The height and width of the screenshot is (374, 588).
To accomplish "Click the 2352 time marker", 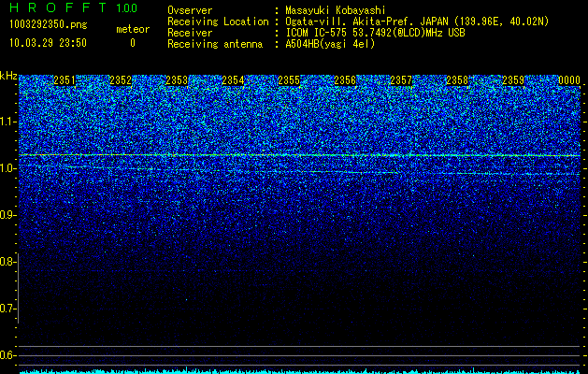I will tap(121, 80).
